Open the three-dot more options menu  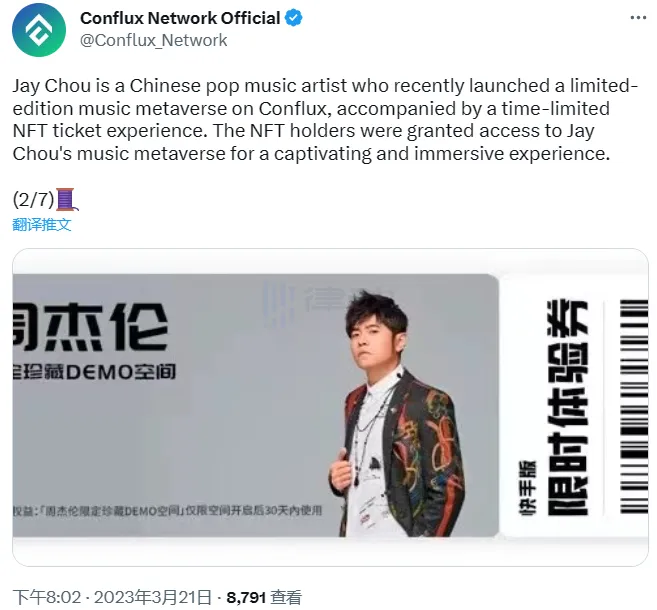click(x=638, y=18)
